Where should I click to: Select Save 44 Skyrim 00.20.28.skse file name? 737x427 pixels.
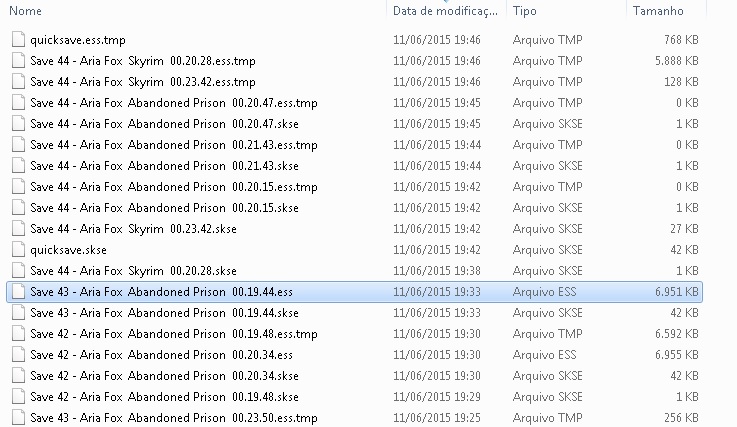[x=133, y=271]
